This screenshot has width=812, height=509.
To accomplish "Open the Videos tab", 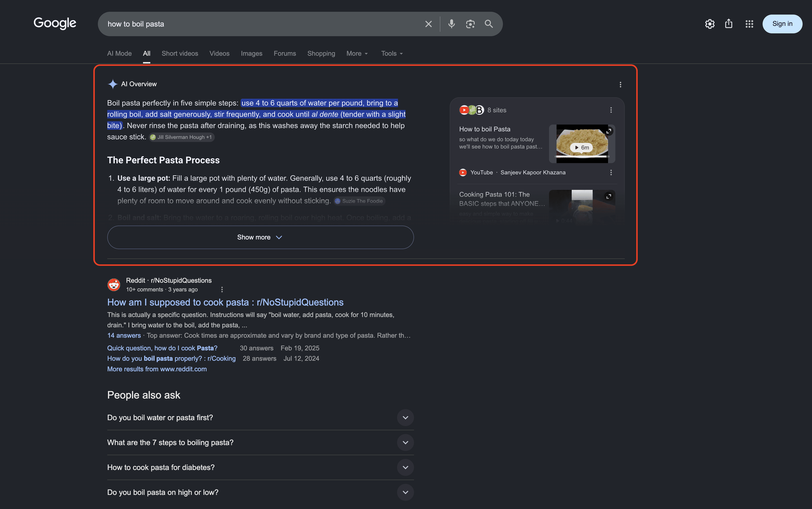I will click(x=219, y=54).
